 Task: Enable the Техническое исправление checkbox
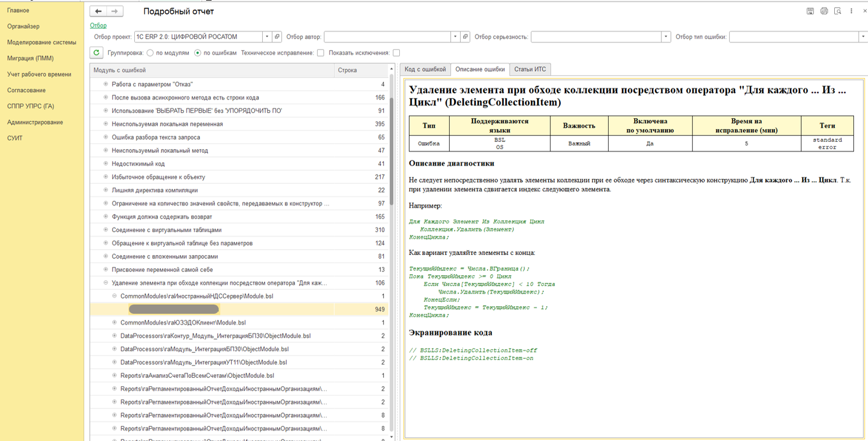pyautogui.click(x=320, y=53)
